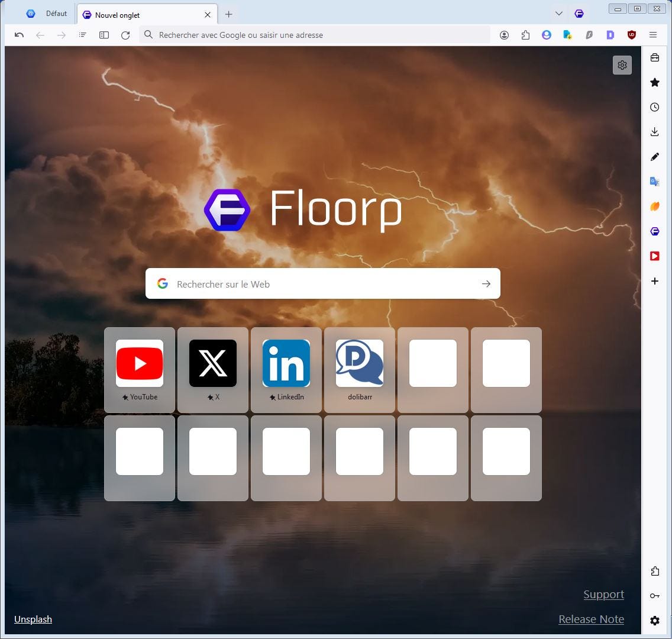The height and width of the screenshot is (639, 672).
Task: Open the account avatar icon in toolbar
Action: point(505,35)
